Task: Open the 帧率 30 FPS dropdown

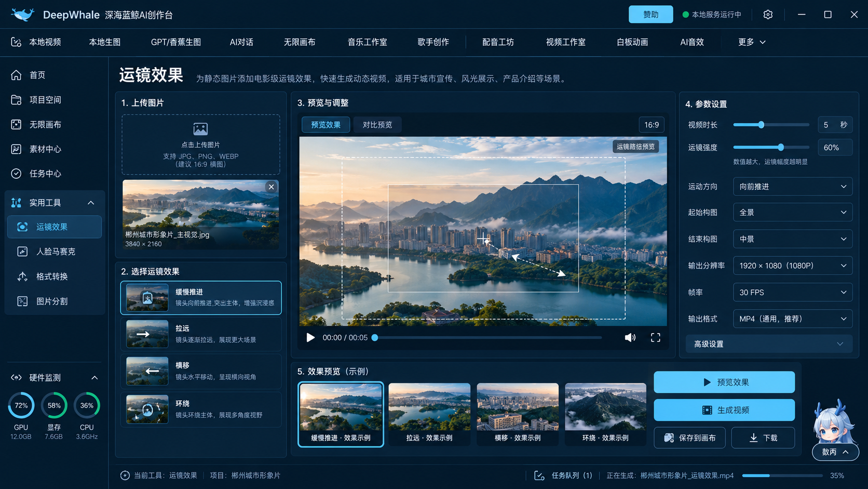Action: pos(793,293)
